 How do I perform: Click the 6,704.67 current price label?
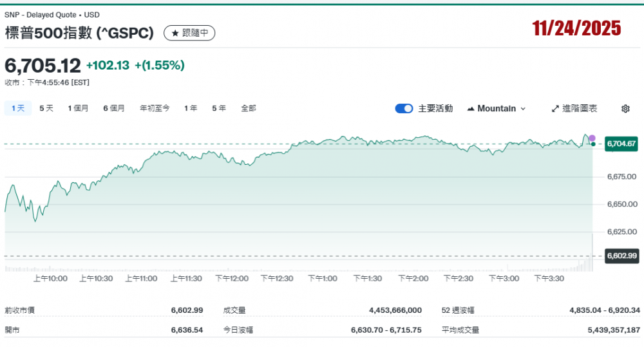(x=621, y=144)
